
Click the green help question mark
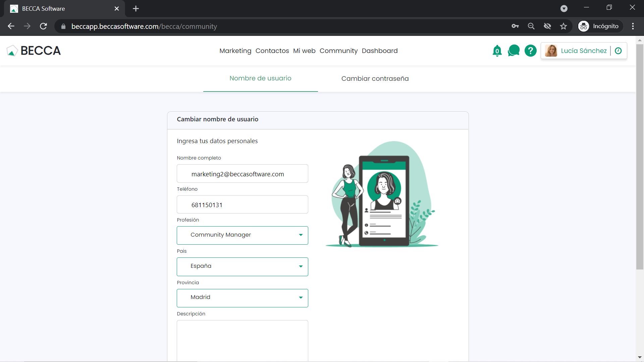(x=530, y=51)
